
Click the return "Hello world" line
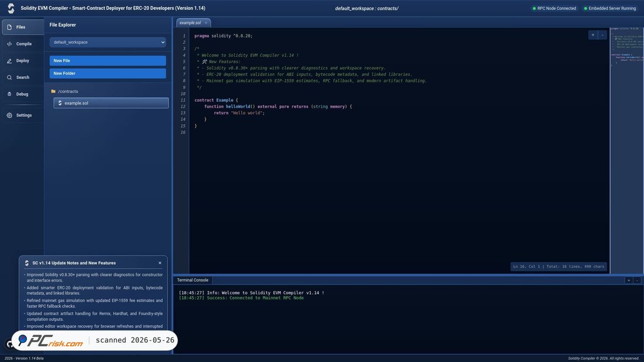click(239, 113)
